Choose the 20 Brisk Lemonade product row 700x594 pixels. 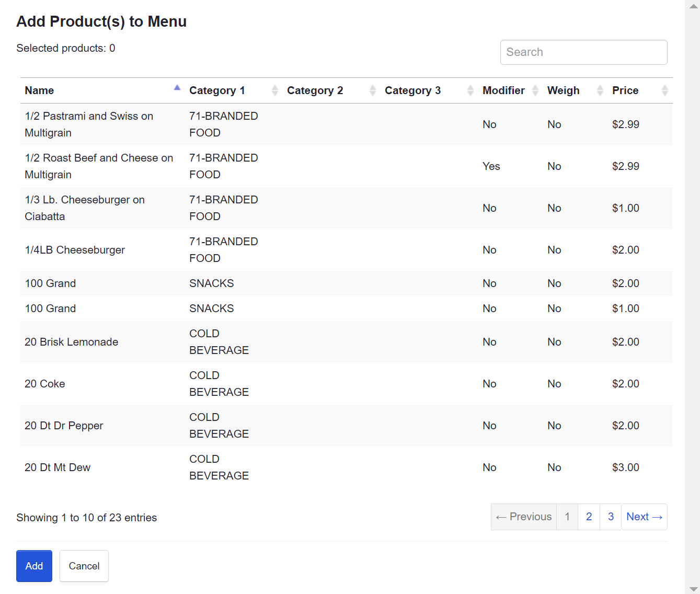pos(72,342)
